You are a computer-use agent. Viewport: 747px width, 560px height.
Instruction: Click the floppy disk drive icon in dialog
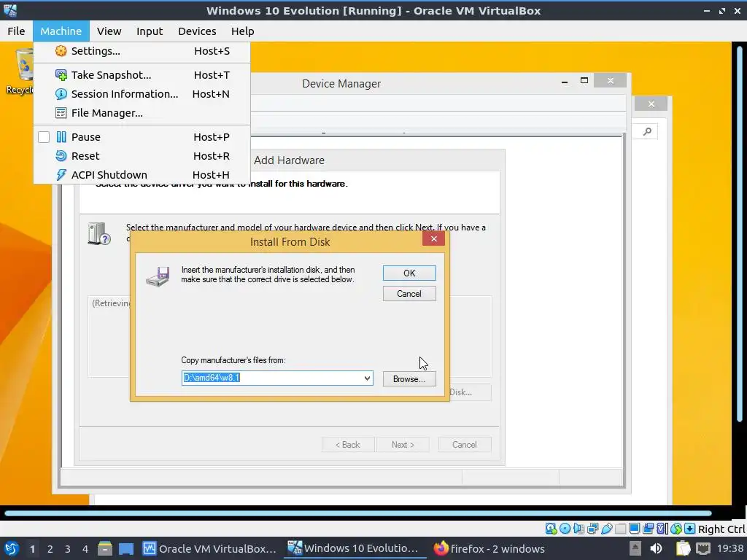click(x=158, y=276)
